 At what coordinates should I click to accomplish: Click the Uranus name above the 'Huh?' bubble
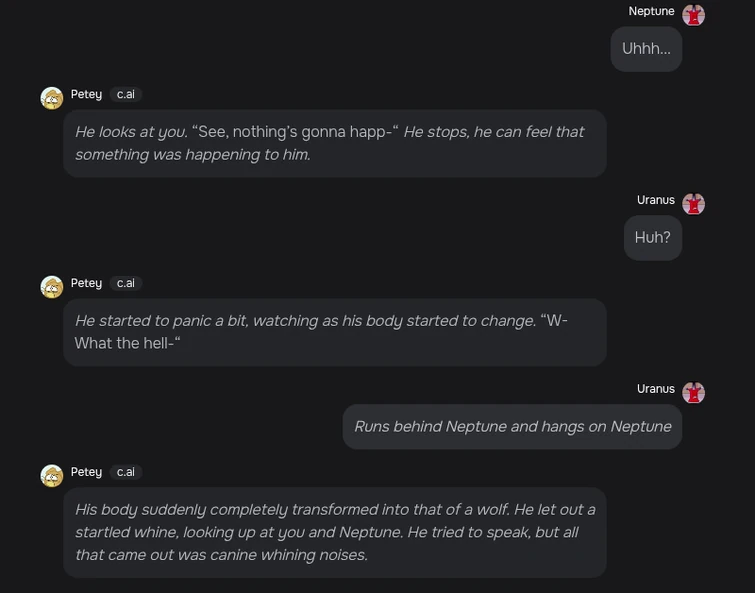pos(655,200)
